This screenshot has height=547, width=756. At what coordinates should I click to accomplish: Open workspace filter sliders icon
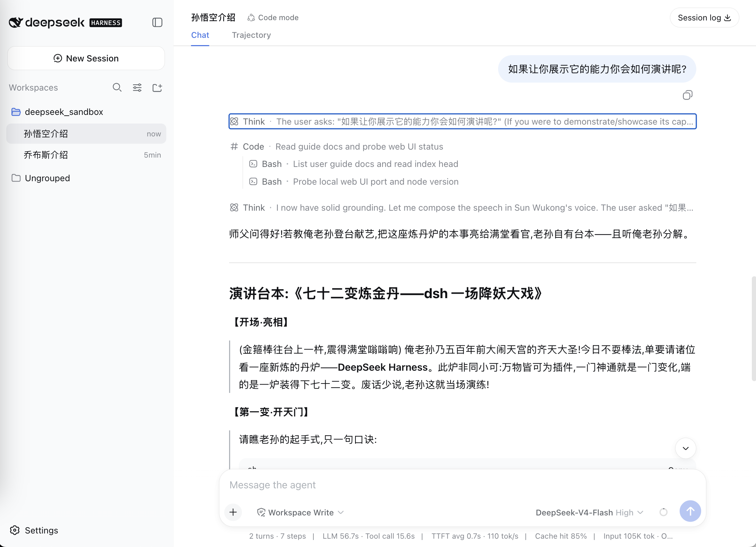(x=137, y=87)
